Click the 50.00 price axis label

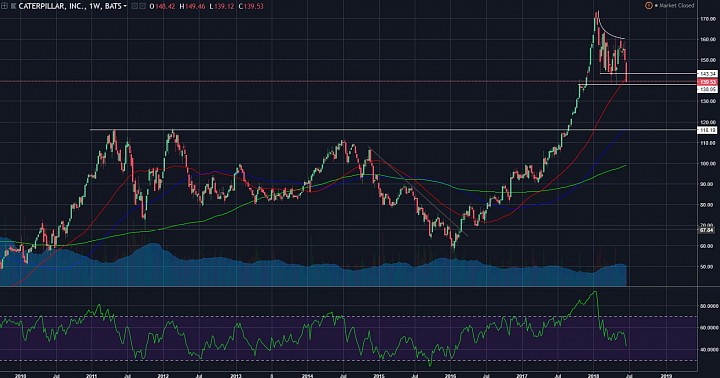click(708, 267)
